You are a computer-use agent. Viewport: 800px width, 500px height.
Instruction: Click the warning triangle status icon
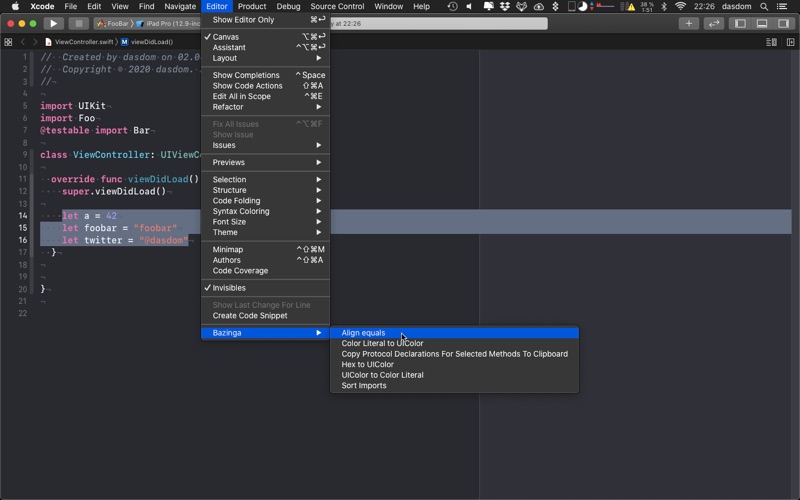(x=631, y=6)
